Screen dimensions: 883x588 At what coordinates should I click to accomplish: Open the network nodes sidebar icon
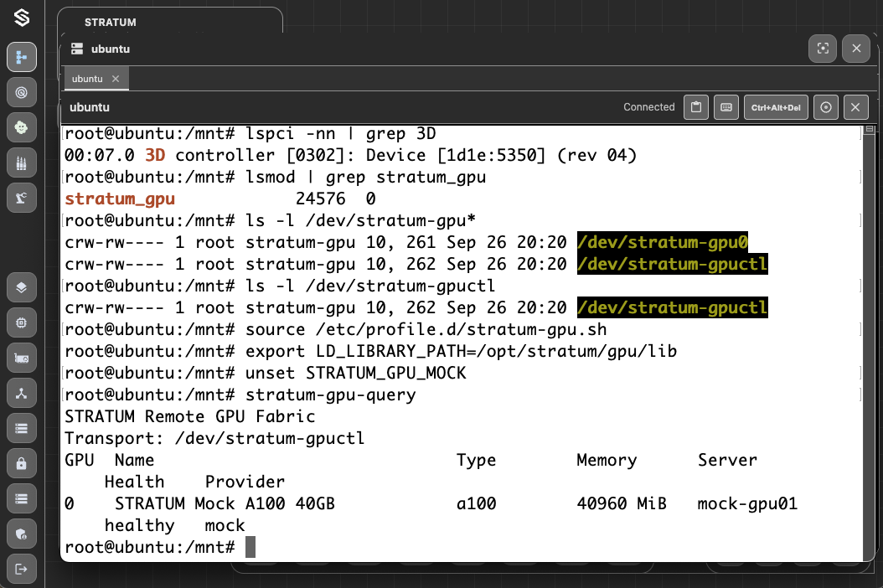point(22,393)
